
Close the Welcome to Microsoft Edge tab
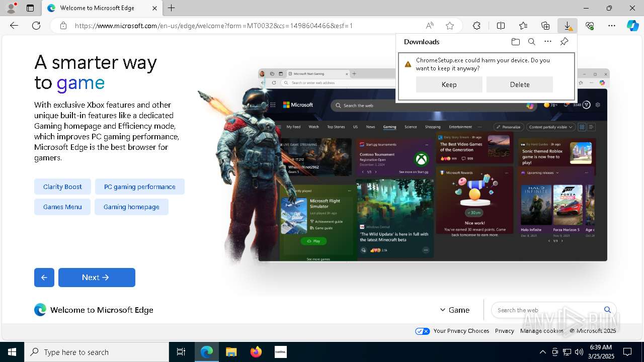[x=155, y=8]
